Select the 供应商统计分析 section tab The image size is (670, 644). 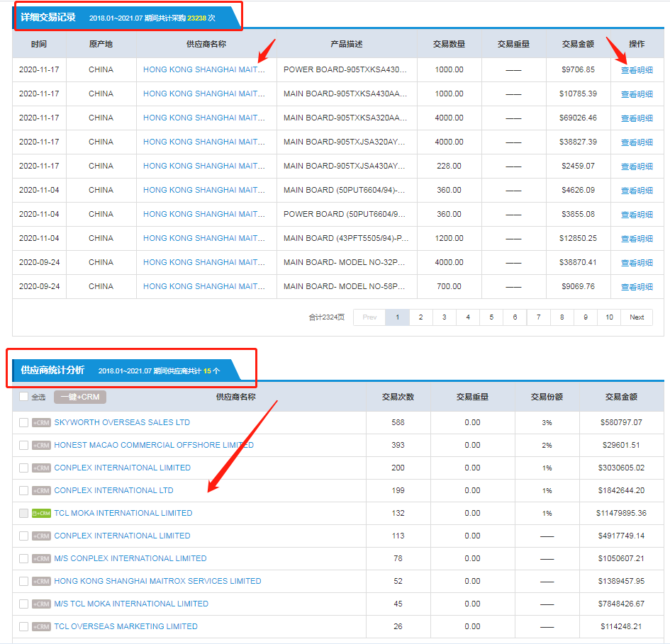click(126, 371)
